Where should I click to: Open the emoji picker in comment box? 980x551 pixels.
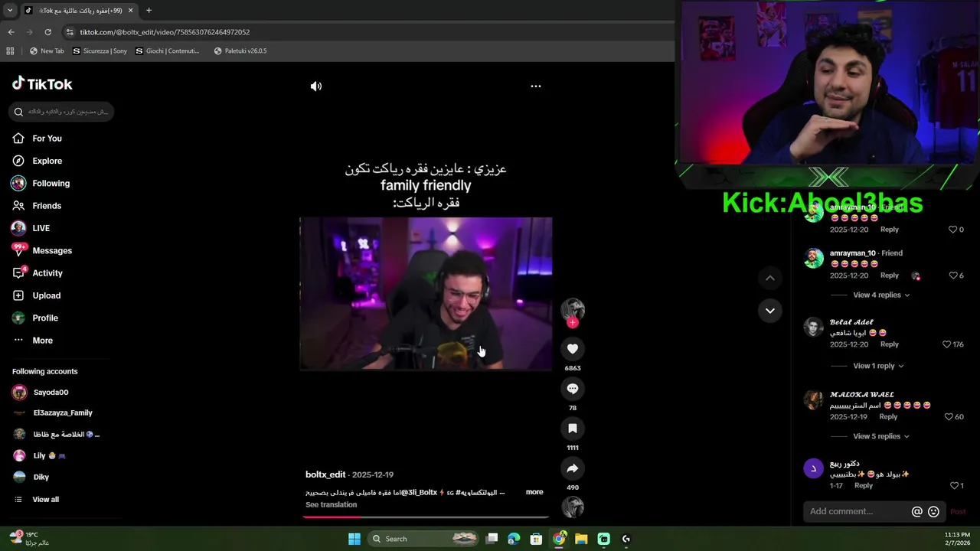(933, 511)
